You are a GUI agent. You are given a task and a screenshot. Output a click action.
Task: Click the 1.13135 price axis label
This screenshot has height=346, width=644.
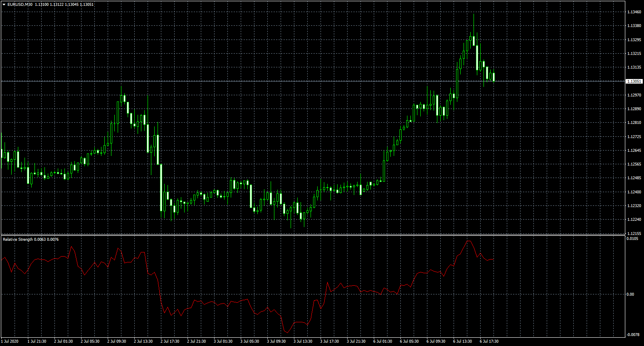pyautogui.click(x=634, y=67)
